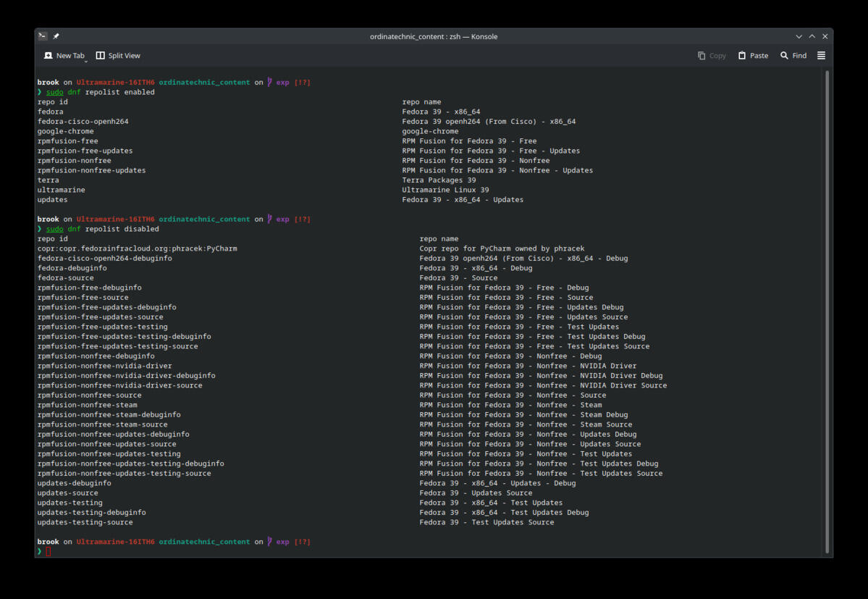Open a New Tab
The width and height of the screenshot is (868, 599).
coord(64,55)
